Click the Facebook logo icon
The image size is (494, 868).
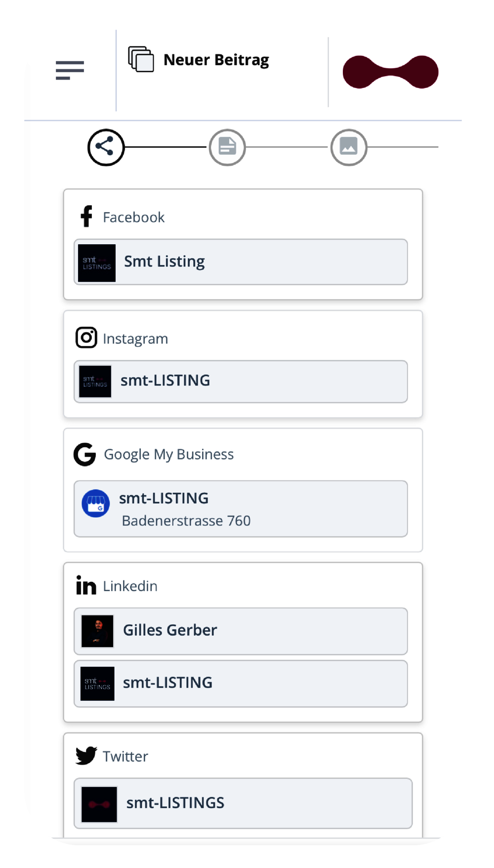(x=86, y=217)
